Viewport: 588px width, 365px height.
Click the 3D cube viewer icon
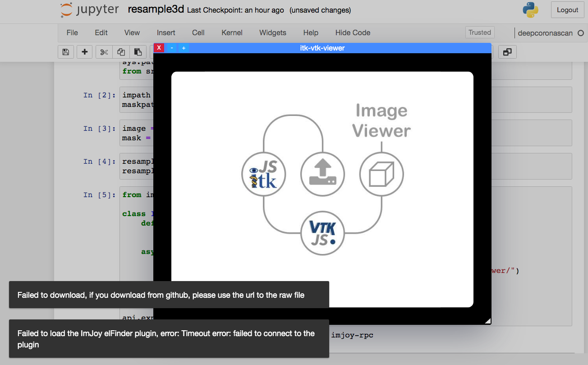[x=381, y=174]
